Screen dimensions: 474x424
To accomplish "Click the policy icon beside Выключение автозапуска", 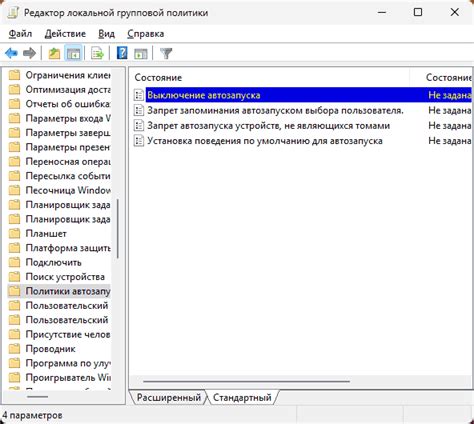I will [139, 95].
